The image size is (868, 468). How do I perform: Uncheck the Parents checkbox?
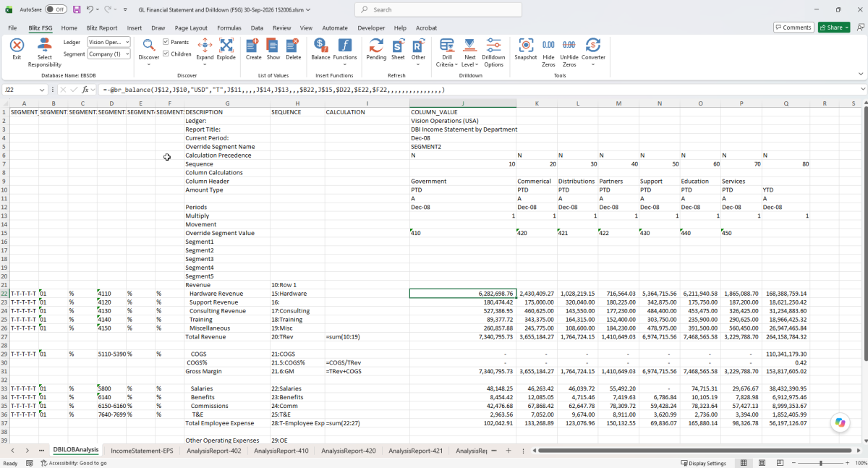pyautogui.click(x=166, y=42)
